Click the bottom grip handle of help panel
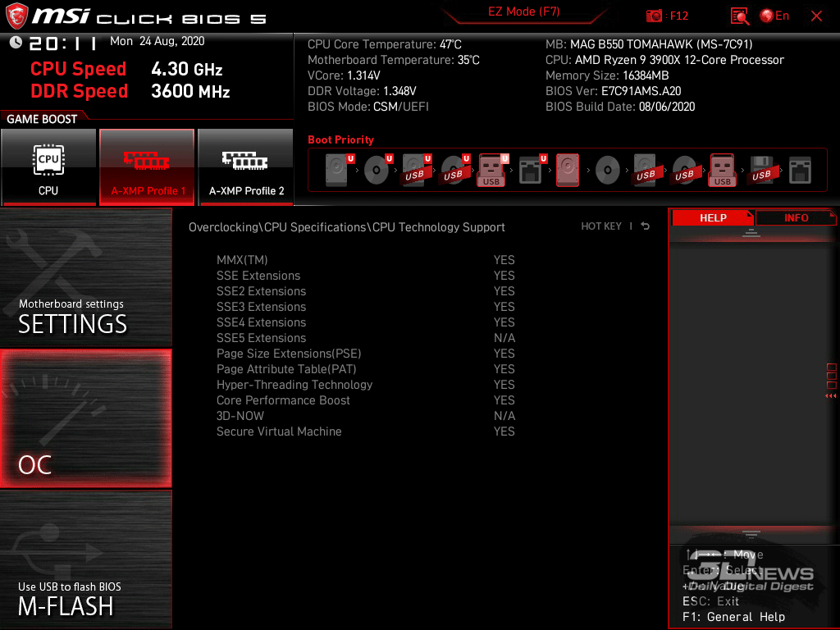This screenshot has width=840, height=630. coord(751,533)
